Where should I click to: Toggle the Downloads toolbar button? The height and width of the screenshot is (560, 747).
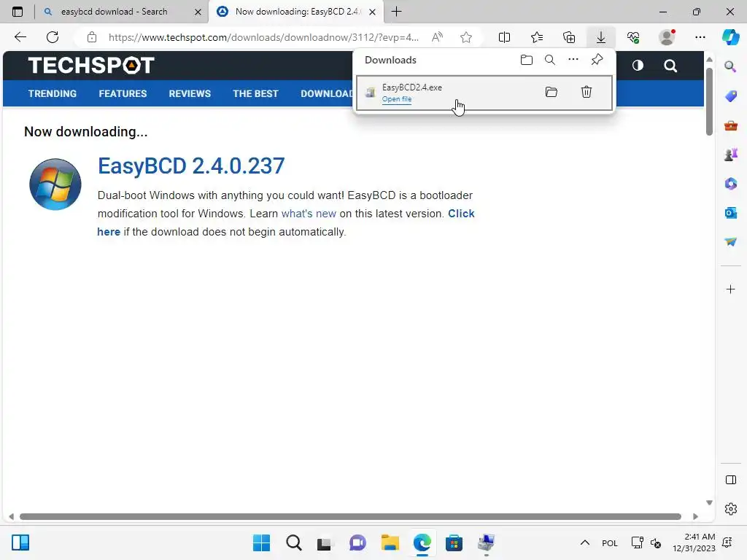pyautogui.click(x=601, y=37)
